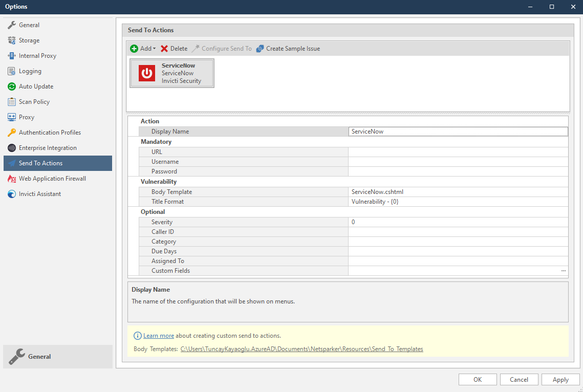This screenshot has width=583, height=392.
Task: Click the Internal Proxy icon
Action: tap(12, 56)
